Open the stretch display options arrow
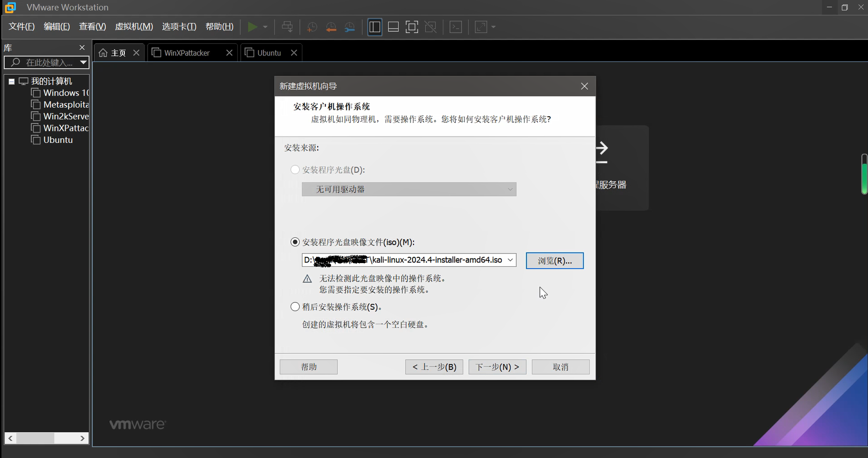 pyautogui.click(x=494, y=27)
